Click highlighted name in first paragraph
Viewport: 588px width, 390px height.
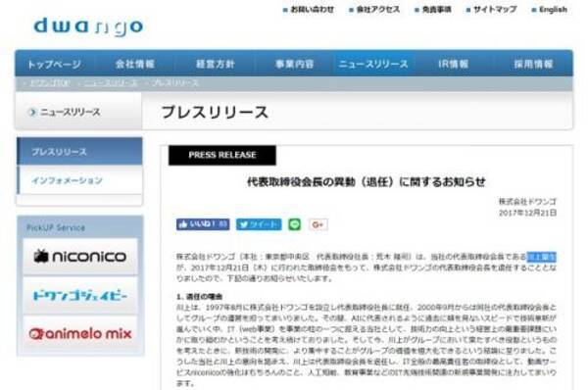(x=542, y=257)
